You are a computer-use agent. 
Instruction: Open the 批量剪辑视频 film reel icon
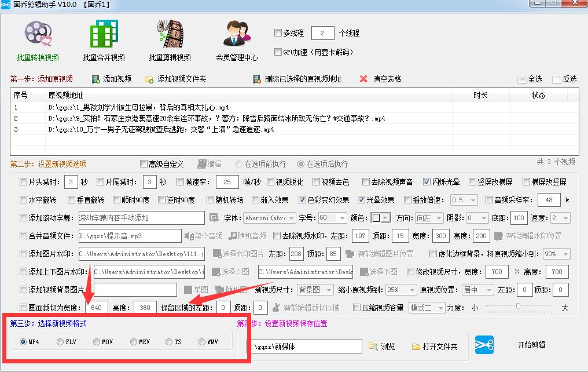(x=170, y=34)
